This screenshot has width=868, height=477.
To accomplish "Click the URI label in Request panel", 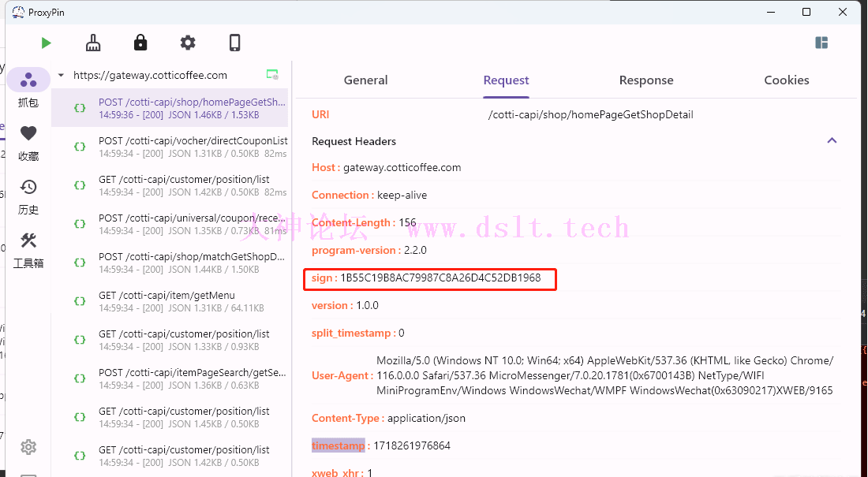I will click(x=320, y=114).
